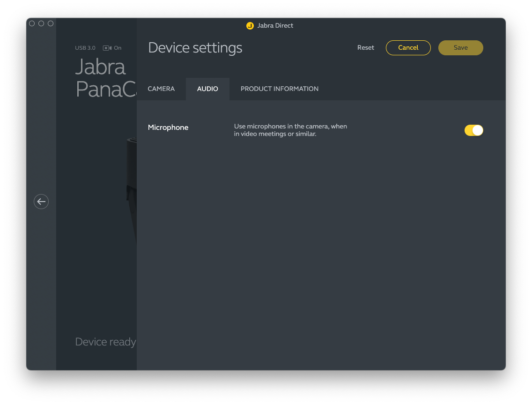Close the Jabra Direct window
Image resolution: width=532 pixels, height=405 pixels.
tap(32, 23)
